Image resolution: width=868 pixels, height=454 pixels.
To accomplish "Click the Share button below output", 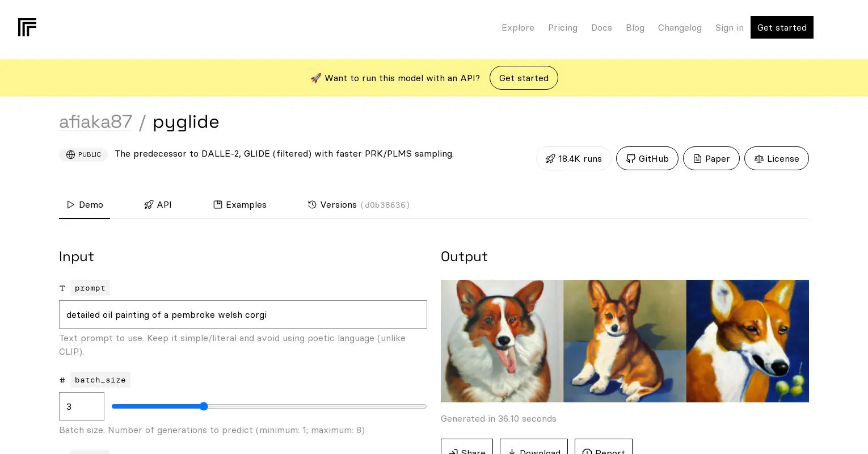I will (467, 448).
